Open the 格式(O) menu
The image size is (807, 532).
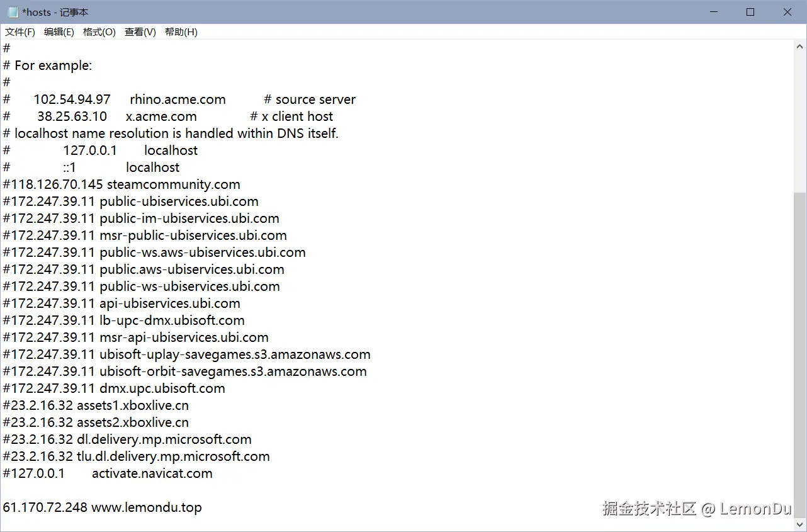point(99,31)
